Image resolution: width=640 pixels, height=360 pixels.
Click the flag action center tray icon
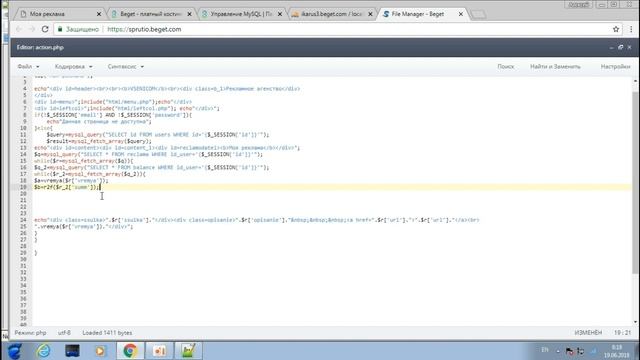570,351
